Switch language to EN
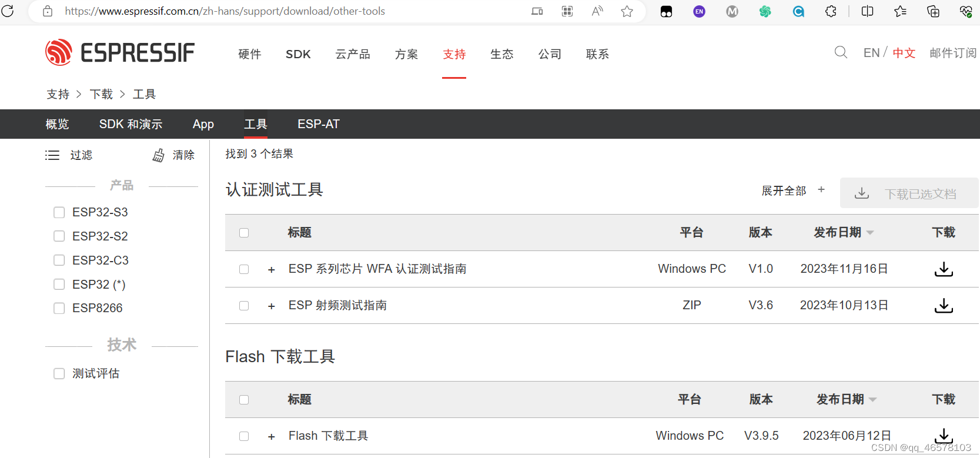Image resolution: width=980 pixels, height=458 pixels. (x=871, y=53)
